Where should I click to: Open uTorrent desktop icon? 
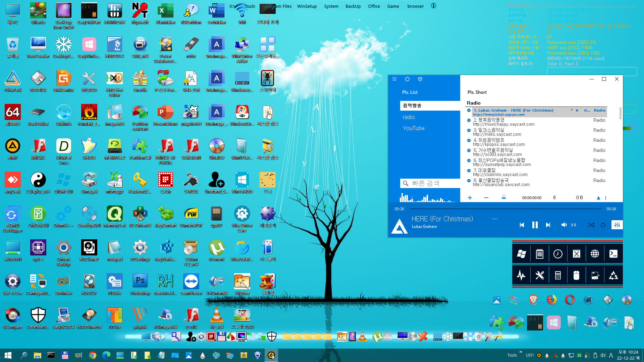point(216,250)
